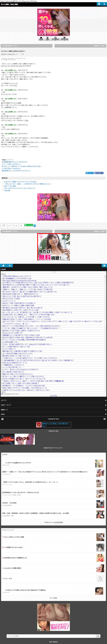Screen dimensions: 107x644
Task: Open ranking item 大学生の彼氏が同級生のことをいじめていた
Action: [17, 276]
